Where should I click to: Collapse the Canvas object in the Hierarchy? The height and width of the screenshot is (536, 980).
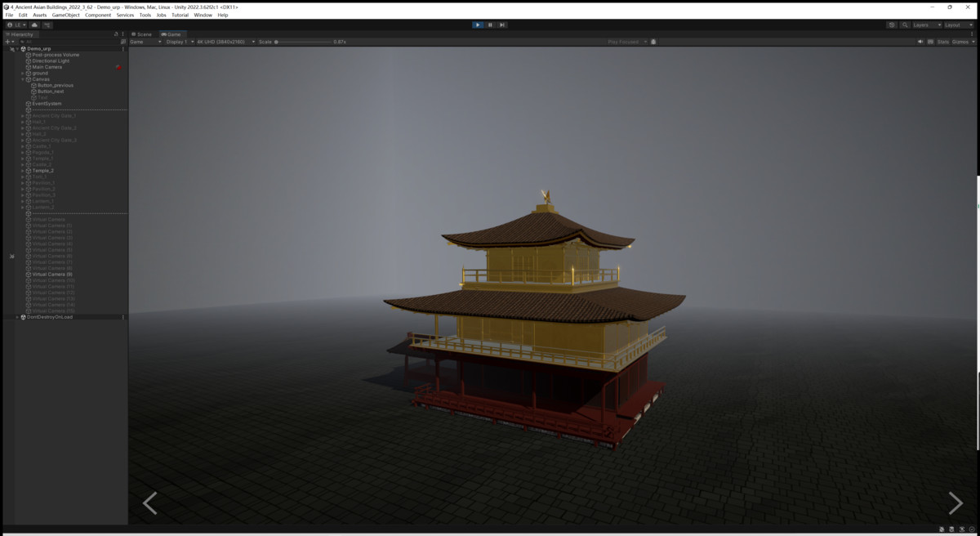point(21,79)
